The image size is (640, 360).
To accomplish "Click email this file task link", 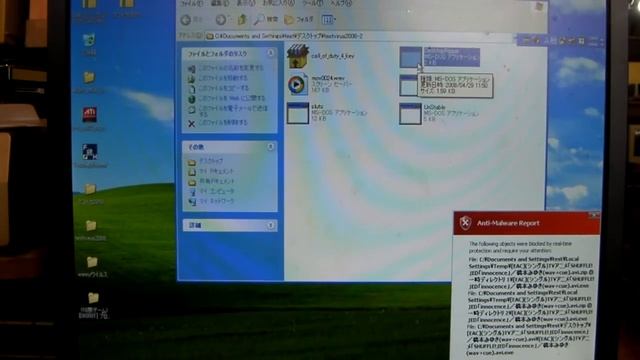I will click(233, 111).
